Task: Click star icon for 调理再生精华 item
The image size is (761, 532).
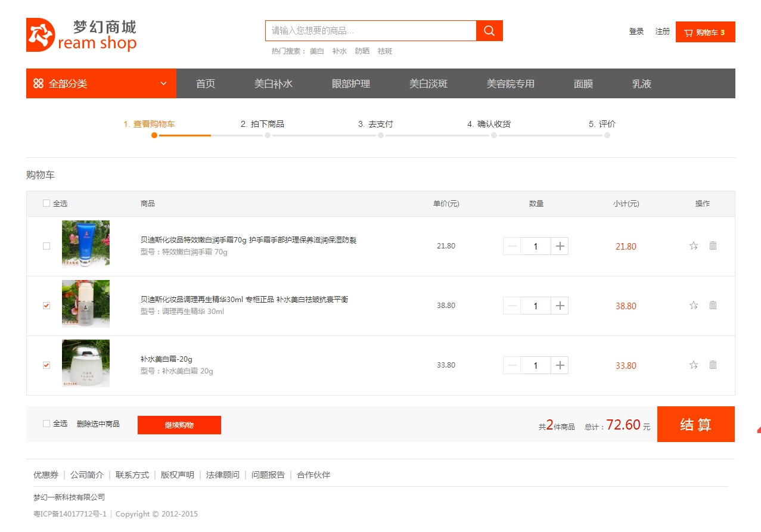Action: click(x=694, y=305)
